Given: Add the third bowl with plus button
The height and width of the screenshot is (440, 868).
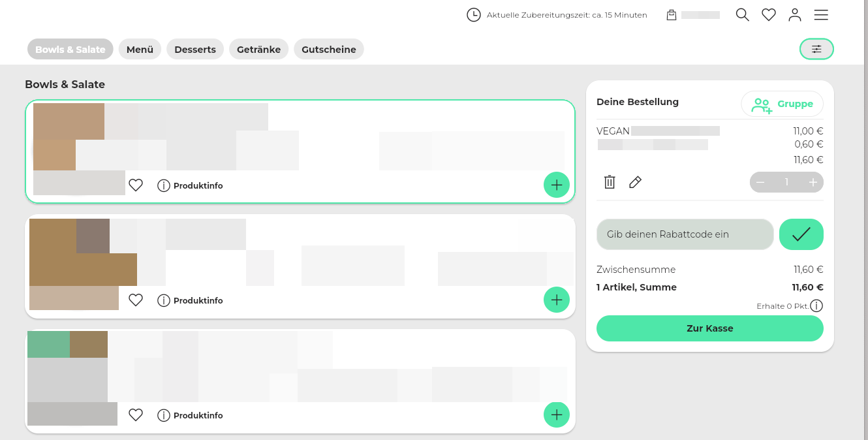Looking at the screenshot, I should point(556,415).
